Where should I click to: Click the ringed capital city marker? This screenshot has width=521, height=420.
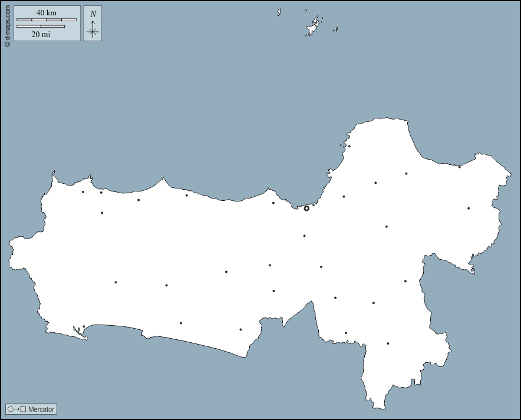(306, 208)
